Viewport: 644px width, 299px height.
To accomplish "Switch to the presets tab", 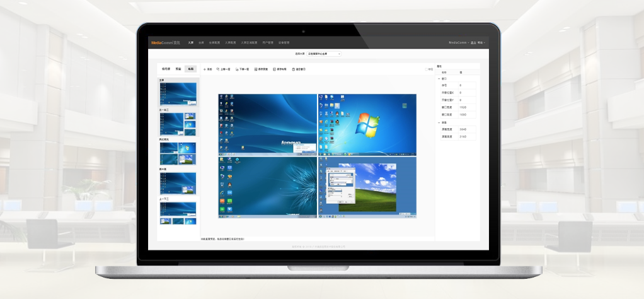I will [x=178, y=69].
